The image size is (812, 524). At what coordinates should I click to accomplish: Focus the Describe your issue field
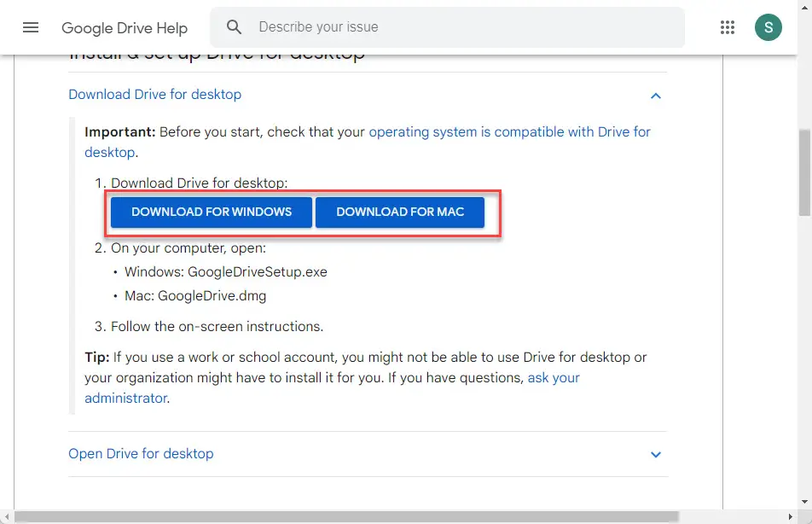(447, 27)
